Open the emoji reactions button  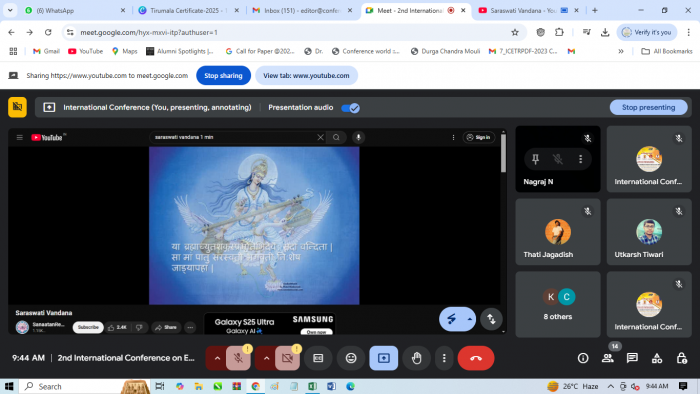coord(351,358)
